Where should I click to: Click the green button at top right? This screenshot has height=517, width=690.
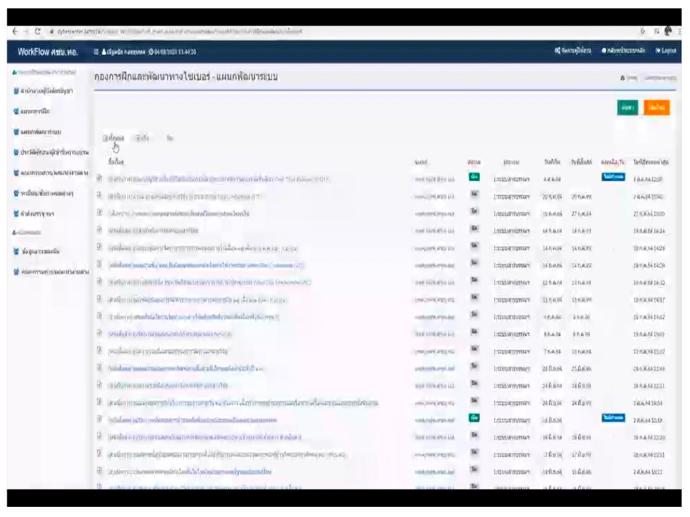627,107
